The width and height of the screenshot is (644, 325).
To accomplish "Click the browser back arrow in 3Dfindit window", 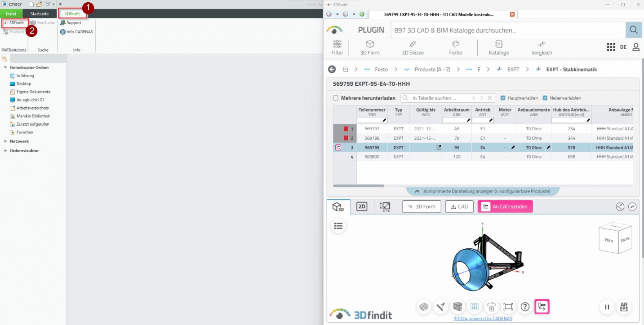I will click(329, 14).
